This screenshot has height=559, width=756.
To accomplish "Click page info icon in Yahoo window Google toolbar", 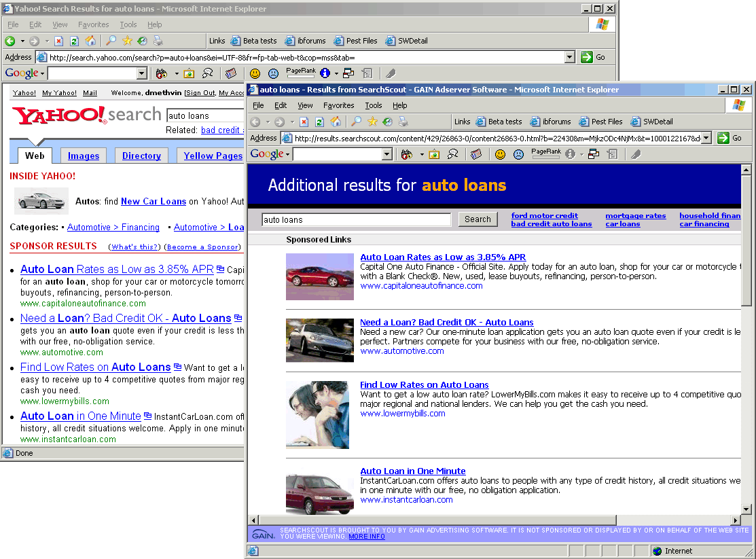I will [x=325, y=73].
